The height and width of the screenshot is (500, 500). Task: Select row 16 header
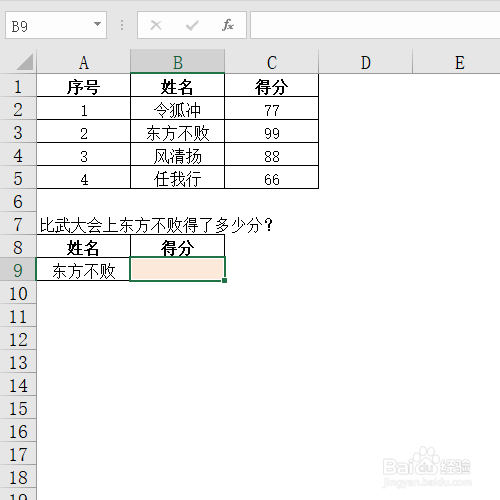pyautogui.click(x=18, y=431)
